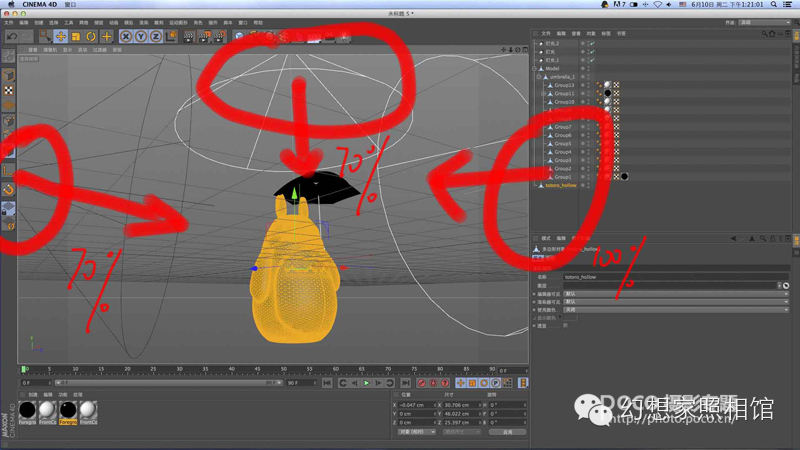Screen dimensions: 800x450
Task: Click the white material tag on Group13
Action: (x=608, y=85)
